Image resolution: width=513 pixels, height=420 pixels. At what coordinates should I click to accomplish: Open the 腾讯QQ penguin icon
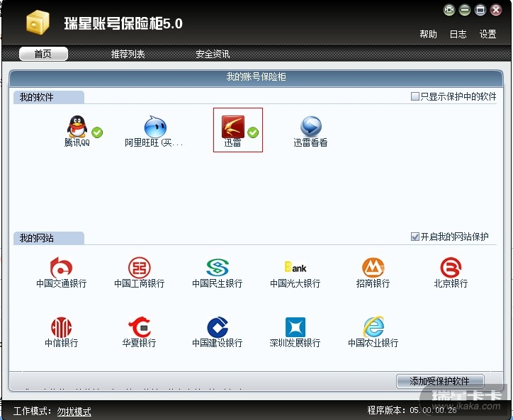(77, 126)
